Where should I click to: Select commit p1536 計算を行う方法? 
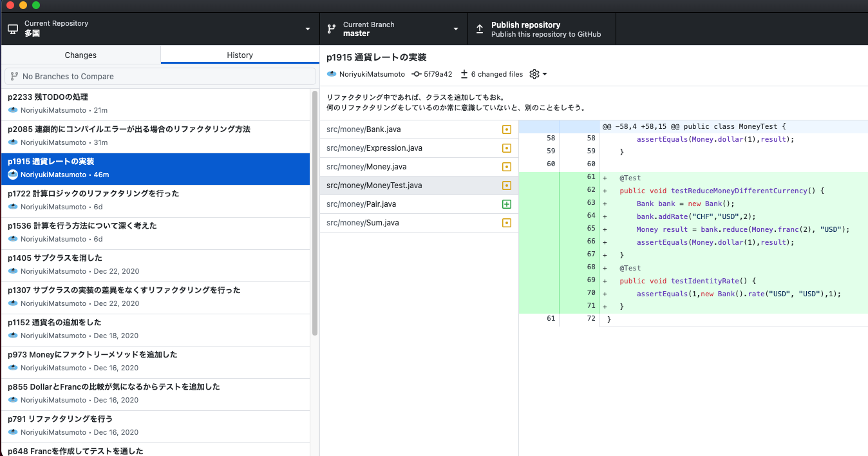coord(155,233)
